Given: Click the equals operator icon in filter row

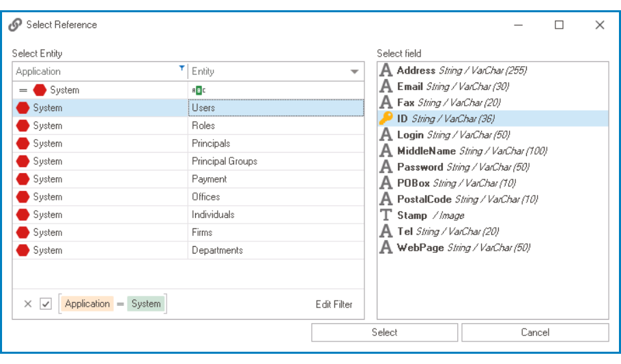Looking at the screenshot, I should (23, 90).
